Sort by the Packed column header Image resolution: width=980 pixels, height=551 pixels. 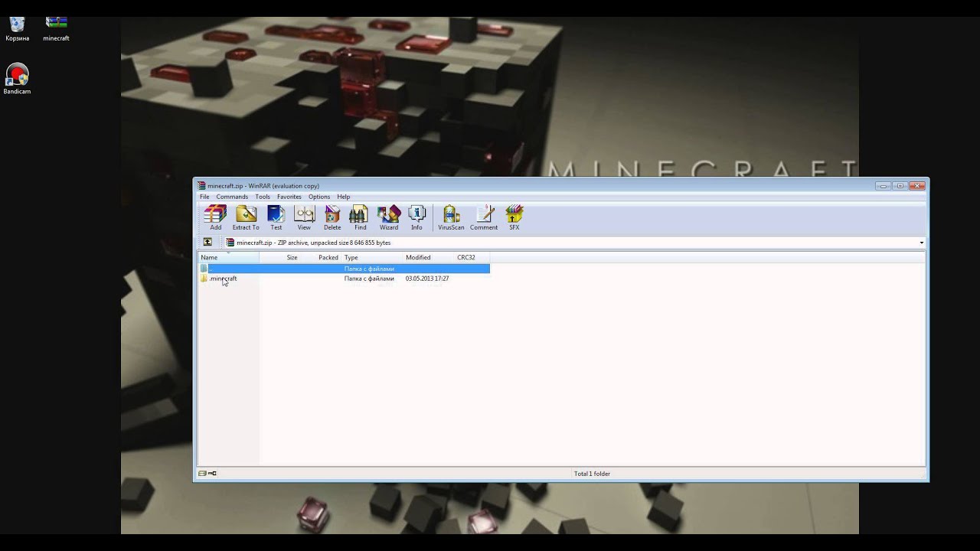(x=322, y=257)
